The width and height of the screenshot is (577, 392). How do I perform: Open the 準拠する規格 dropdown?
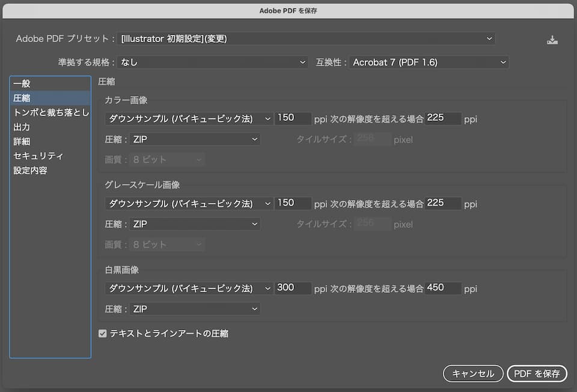tap(213, 63)
